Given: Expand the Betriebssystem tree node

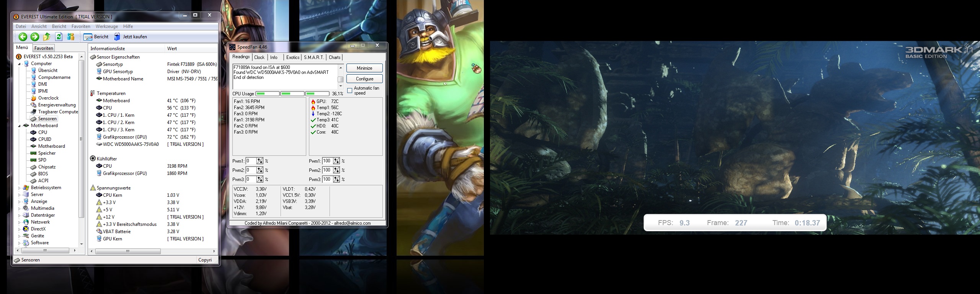Looking at the screenshot, I should coord(20,188).
